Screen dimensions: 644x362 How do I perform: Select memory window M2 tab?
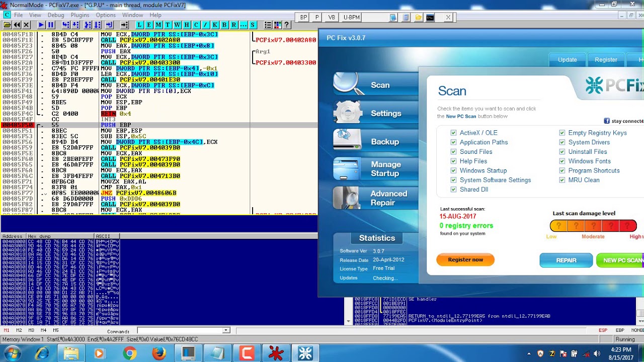(19, 330)
